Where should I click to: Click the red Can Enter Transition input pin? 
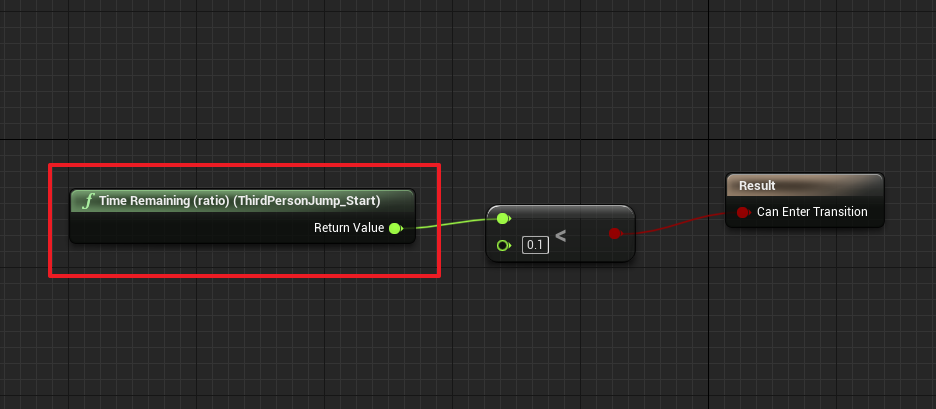[x=743, y=212]
